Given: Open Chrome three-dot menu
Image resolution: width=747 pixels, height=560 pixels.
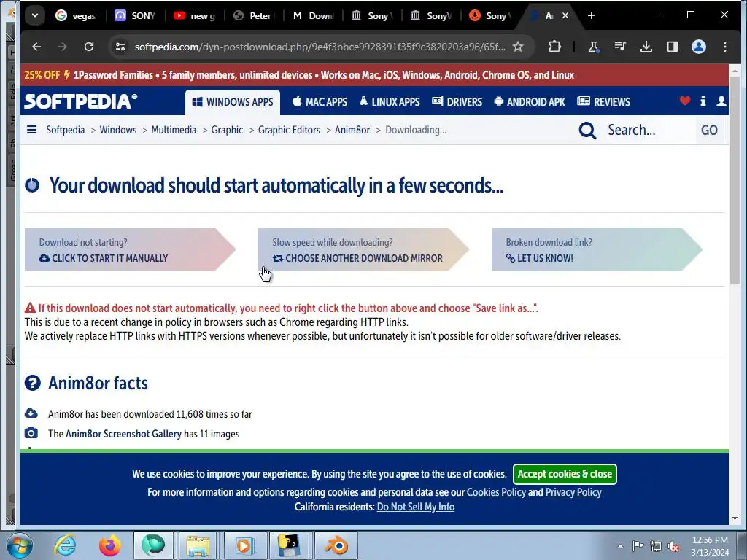Looking at the screenshot, I should point(724,47).
